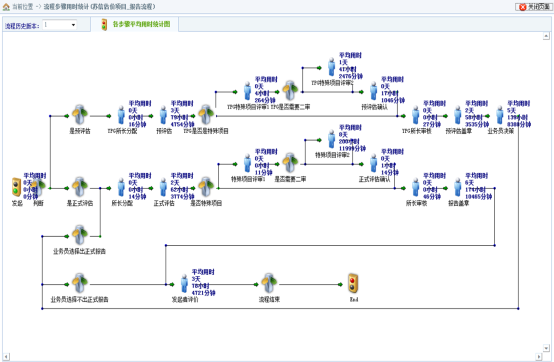Select the 所长分配 person node icon
Screen dimensions: 554x362
[x=121, y=187]
